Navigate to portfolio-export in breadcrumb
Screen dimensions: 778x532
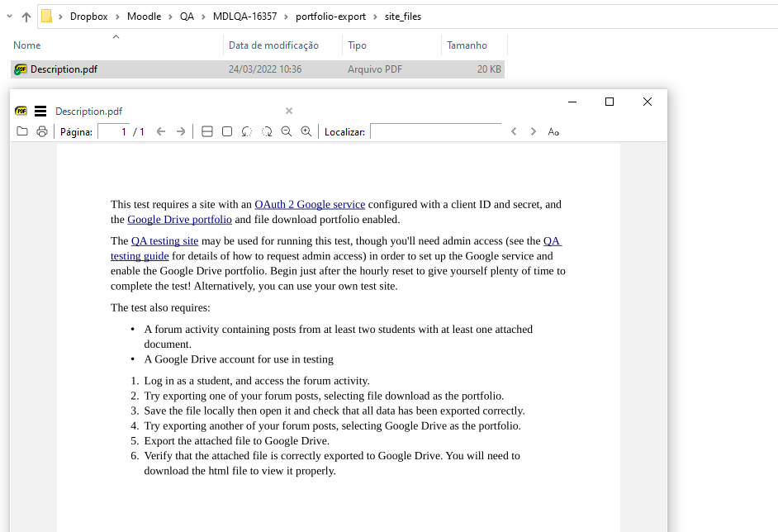click(331, 17)
